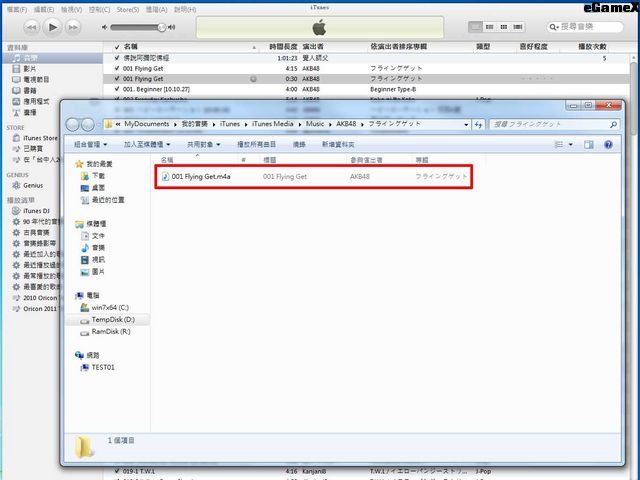Click the Explorer folder search box

click(554, 124)
